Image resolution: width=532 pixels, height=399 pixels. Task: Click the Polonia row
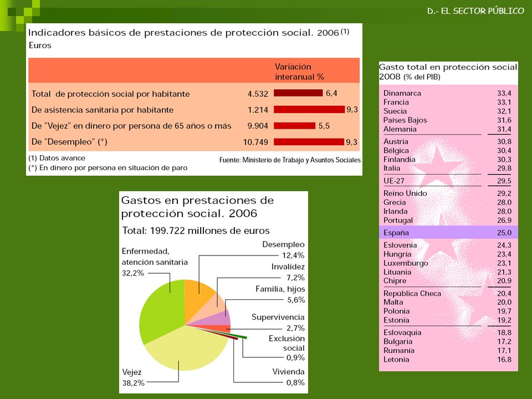[447, 311]
